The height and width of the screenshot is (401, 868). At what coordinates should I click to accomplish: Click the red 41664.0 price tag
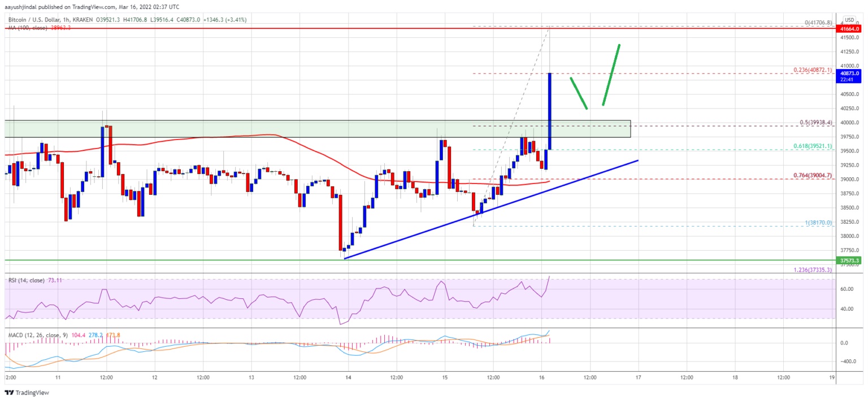click(x=849, y=28)
